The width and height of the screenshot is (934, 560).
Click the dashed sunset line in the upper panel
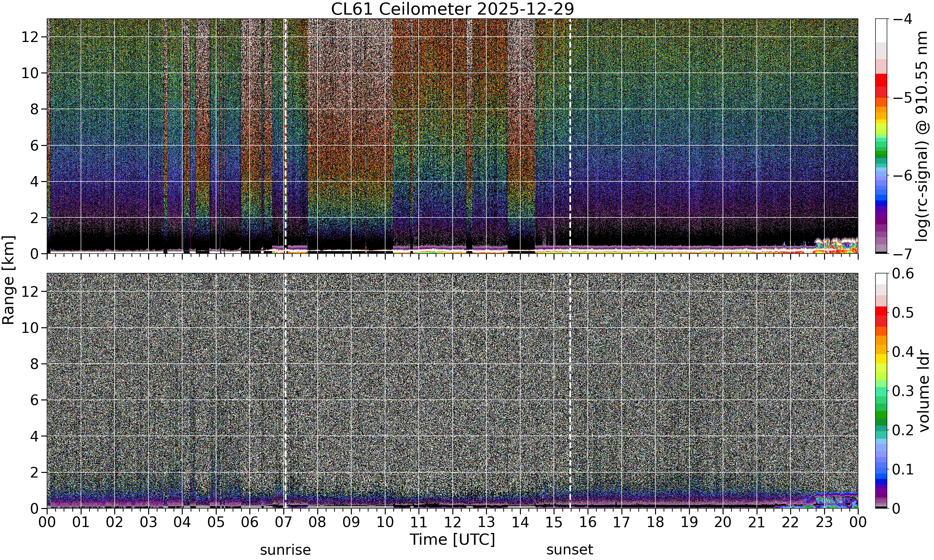[x=570, y=136]
